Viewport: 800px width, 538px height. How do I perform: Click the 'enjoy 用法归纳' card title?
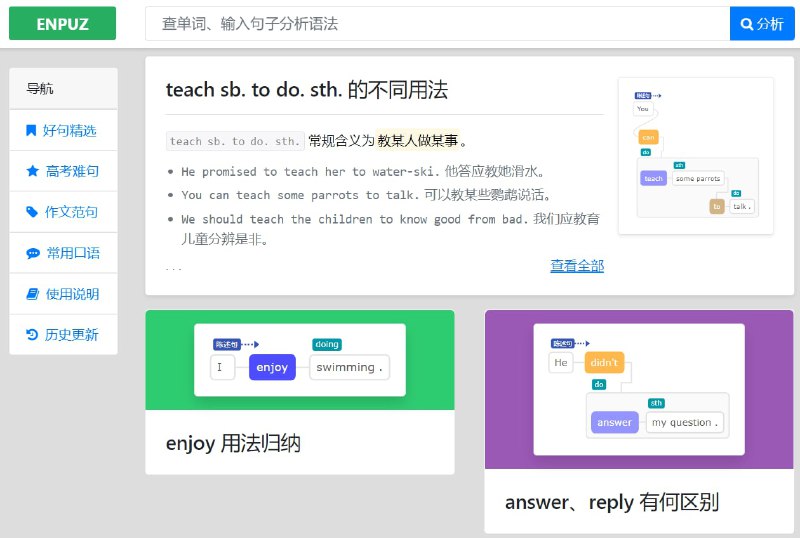click(x=233, y=443)
